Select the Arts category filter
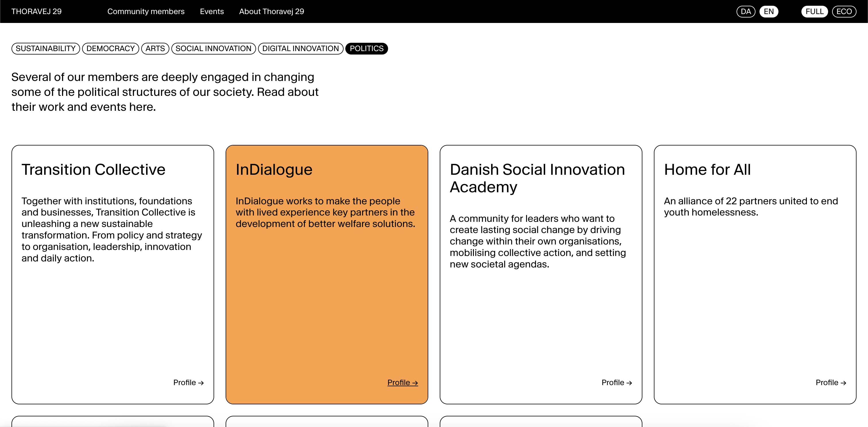 tap(155, 48)
